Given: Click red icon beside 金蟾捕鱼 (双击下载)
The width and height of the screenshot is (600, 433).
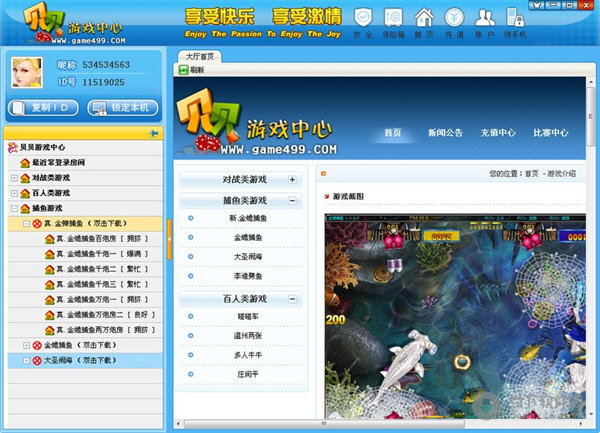Looking at the screenshot, I should pos(37,345).
